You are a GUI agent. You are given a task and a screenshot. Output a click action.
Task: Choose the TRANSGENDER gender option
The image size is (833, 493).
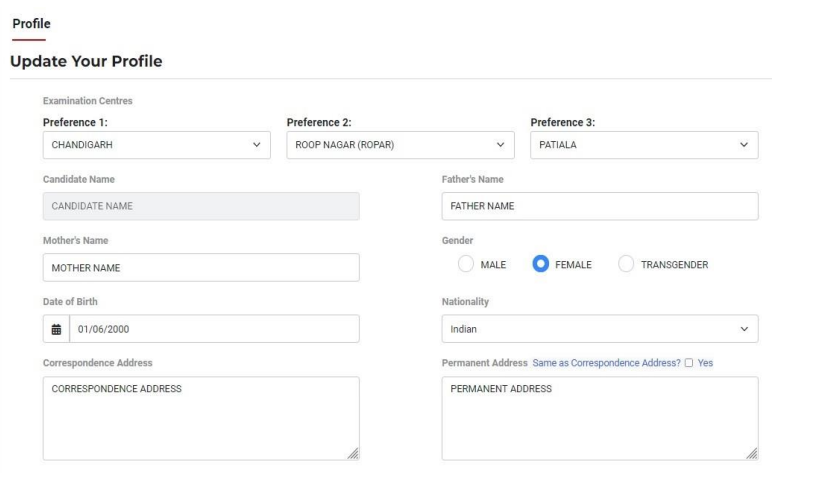click(626, 264)
